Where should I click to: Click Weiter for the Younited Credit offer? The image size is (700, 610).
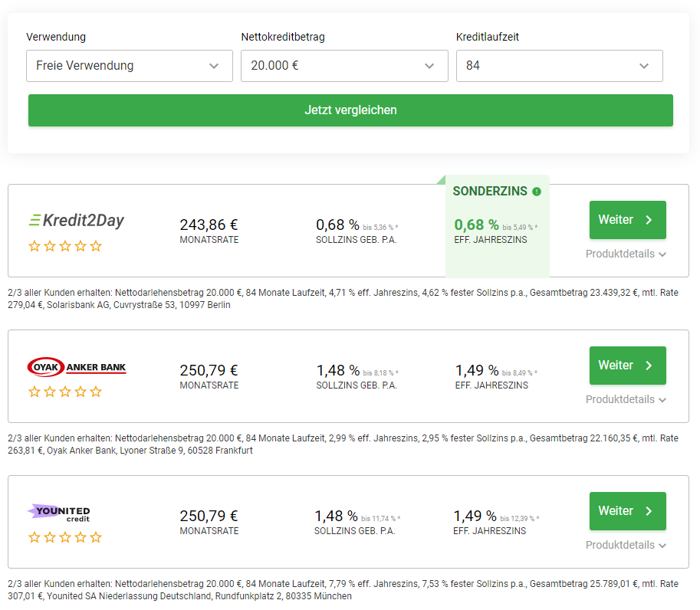click(x=627, y=511)
